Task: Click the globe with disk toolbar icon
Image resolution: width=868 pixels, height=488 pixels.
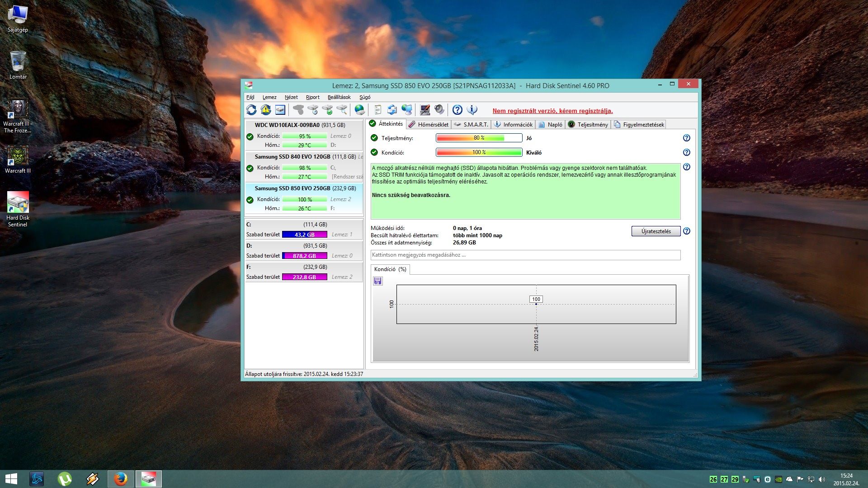Action: 359,110
